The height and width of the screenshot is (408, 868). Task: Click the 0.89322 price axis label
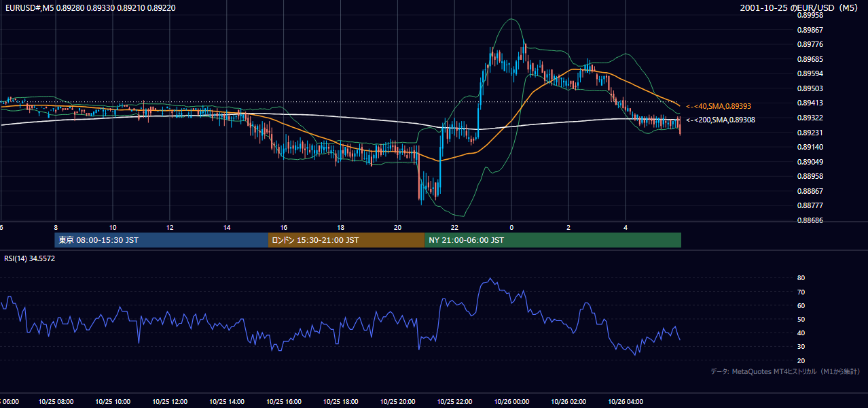coord(810,118)
